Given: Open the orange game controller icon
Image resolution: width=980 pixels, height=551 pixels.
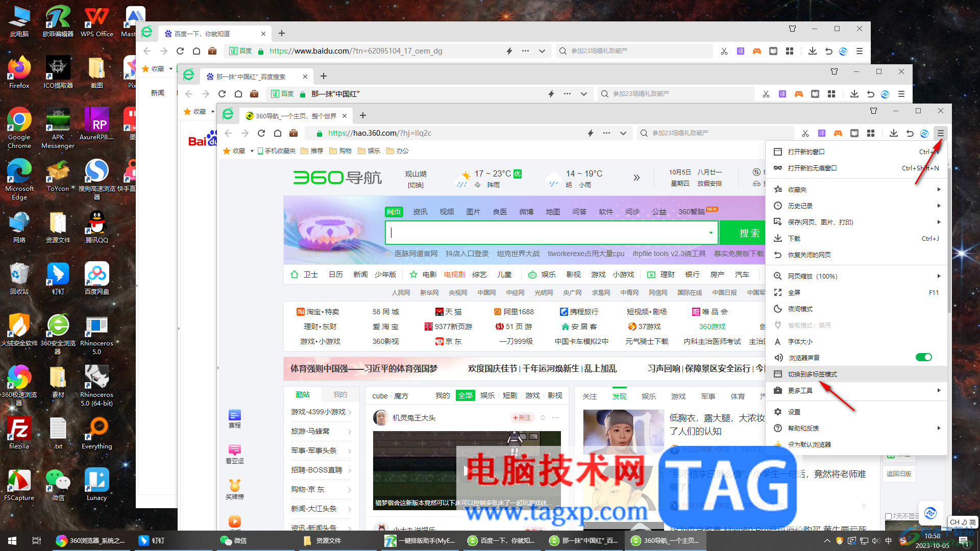Looking at the screenshot, I should pos(838,133).
